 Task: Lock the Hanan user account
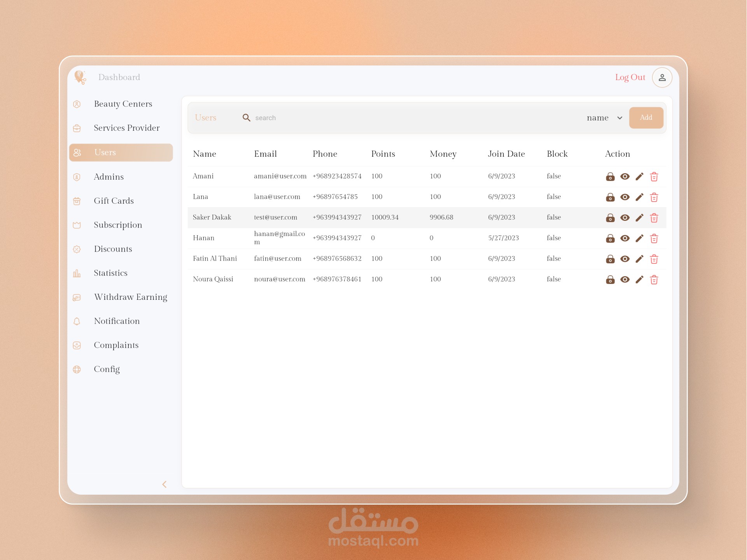[610, 238]
